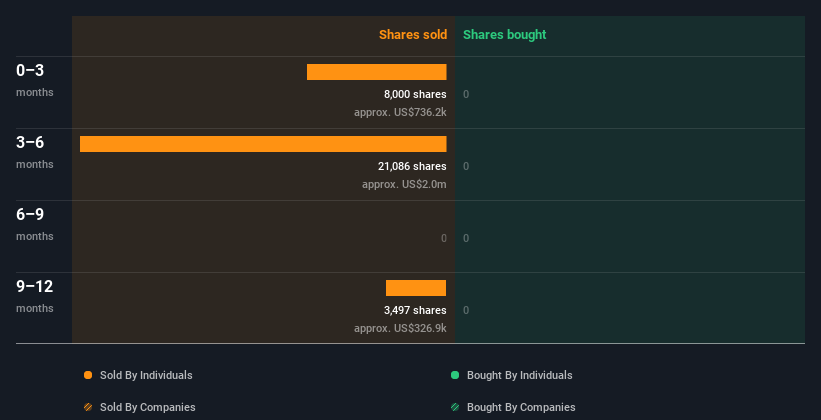Click the 0–3 months orange sold bar
This screenshot has height=420, width=821.
tap(376, 72)
